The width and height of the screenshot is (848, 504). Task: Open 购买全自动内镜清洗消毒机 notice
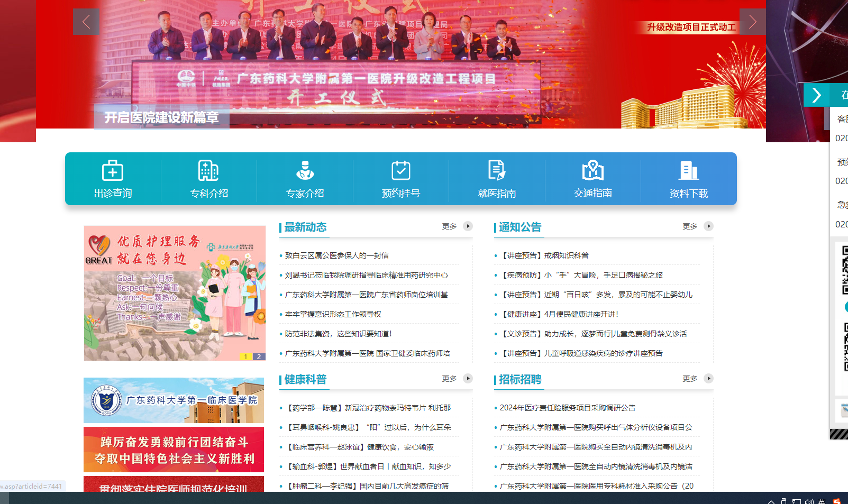coord(596,447)
